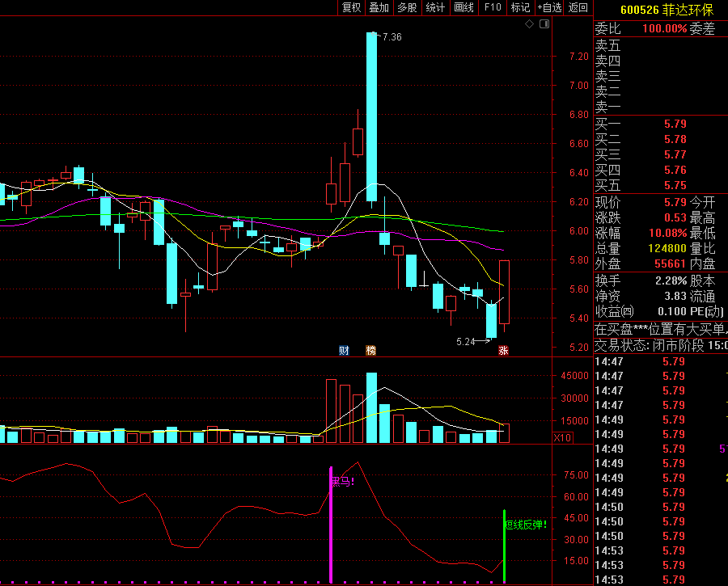Click the magenta 黑马! signal marker
Viewport: 728px width, 586px height.
341,482
